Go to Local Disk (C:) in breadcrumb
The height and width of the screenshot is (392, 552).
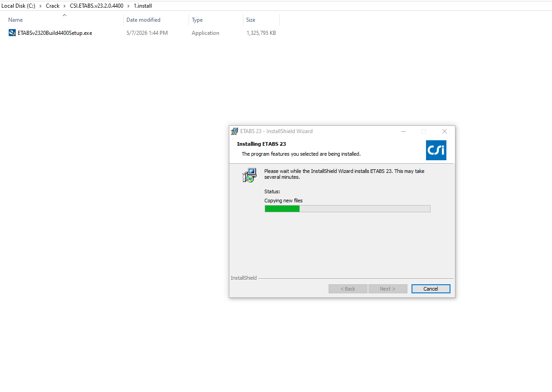pyautogui.click(x=18, y=6)
